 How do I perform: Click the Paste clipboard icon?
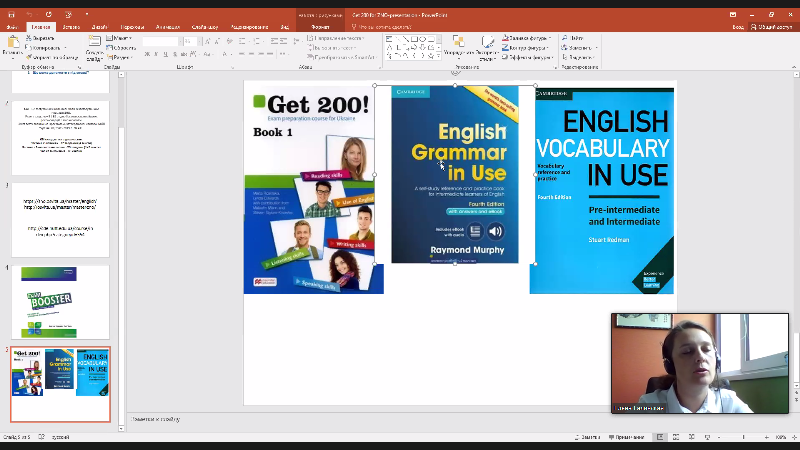pyautogui.click(x=13, y=43)
